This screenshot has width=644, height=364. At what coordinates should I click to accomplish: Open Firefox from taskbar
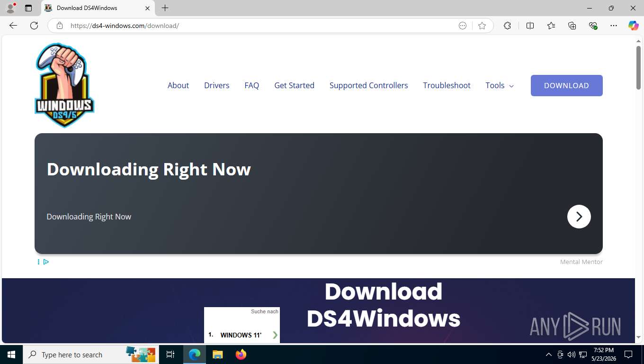(x=241, y=355)
